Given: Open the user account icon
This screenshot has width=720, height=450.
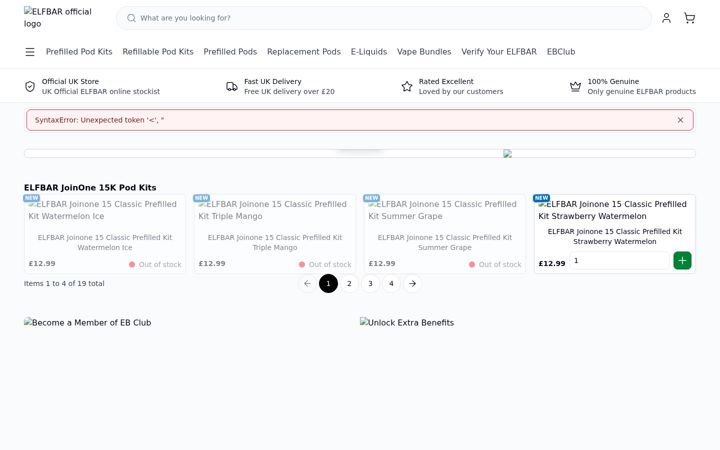Looking at the screenshot, I should (666, 18).
